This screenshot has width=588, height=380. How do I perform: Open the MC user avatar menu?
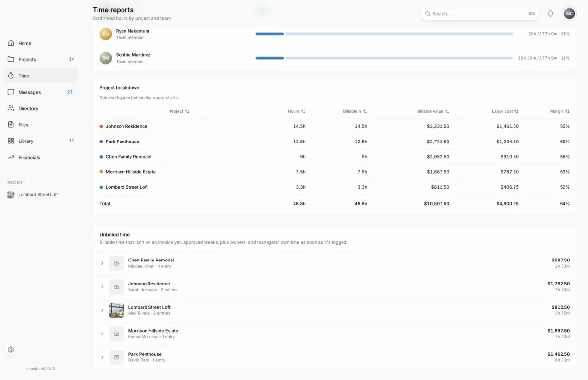[x=569, y=14]
